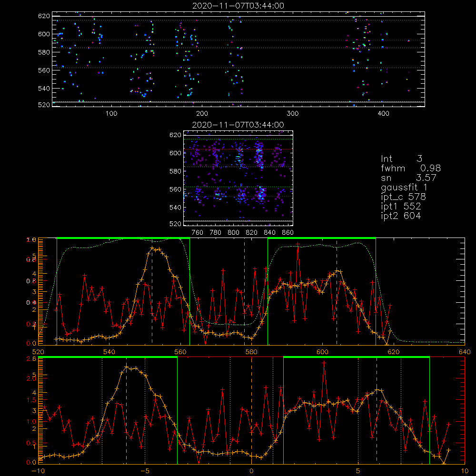This screenshot has width=476, height=476.
Task: Click x-axis label -10 on bottom plot
Action: 38,471
